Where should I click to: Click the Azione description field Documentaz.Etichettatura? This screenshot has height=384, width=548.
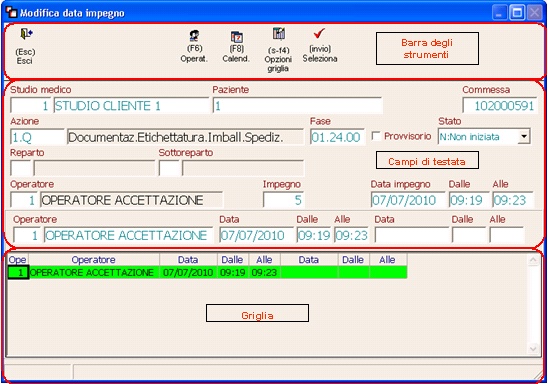[x=185, y=137]
